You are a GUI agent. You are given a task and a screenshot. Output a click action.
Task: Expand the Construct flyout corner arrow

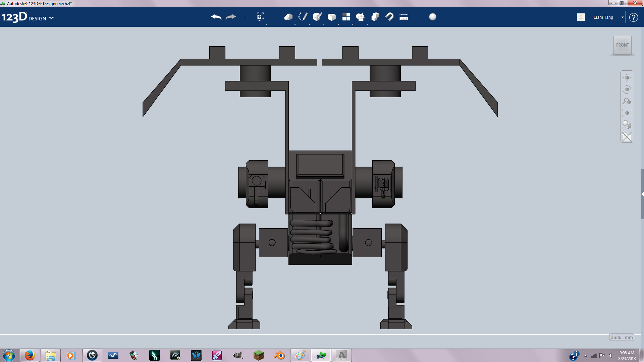pos(324,24)
